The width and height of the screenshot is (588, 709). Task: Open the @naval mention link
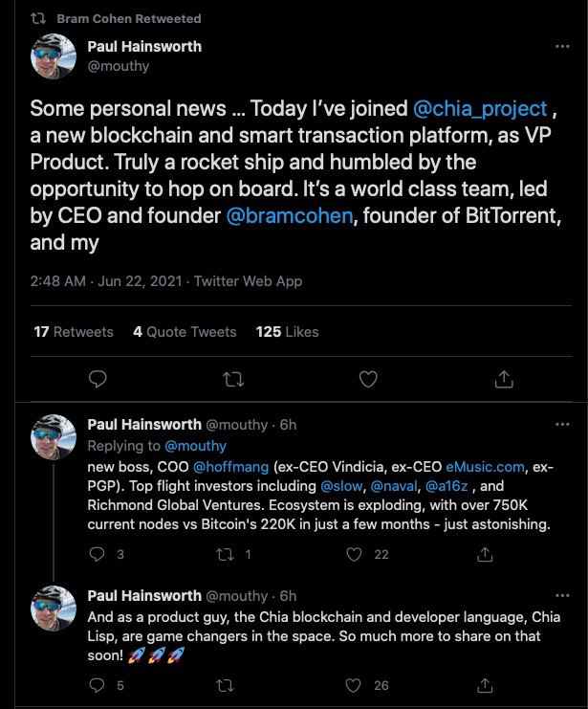coord(394,486)
